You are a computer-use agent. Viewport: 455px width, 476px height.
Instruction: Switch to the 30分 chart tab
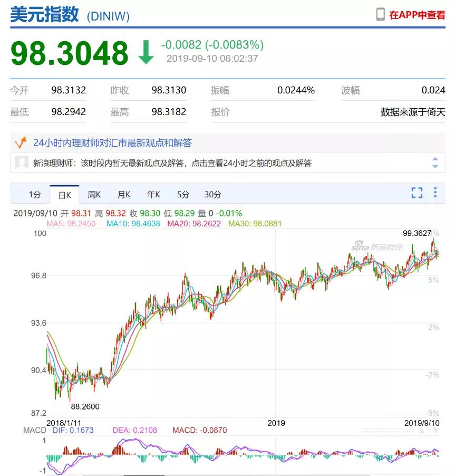[212, 194]
